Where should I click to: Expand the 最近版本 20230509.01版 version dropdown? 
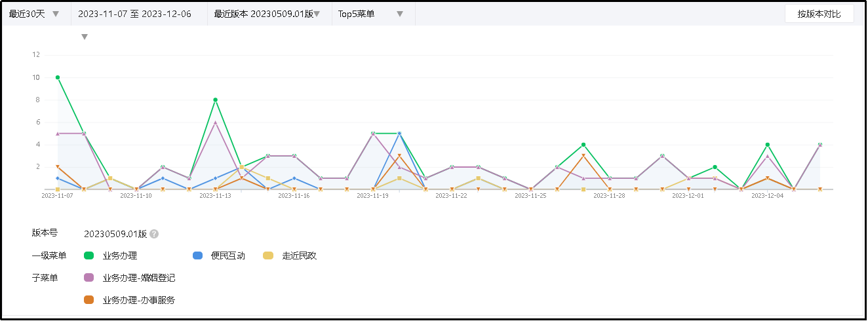coord(267,14)
